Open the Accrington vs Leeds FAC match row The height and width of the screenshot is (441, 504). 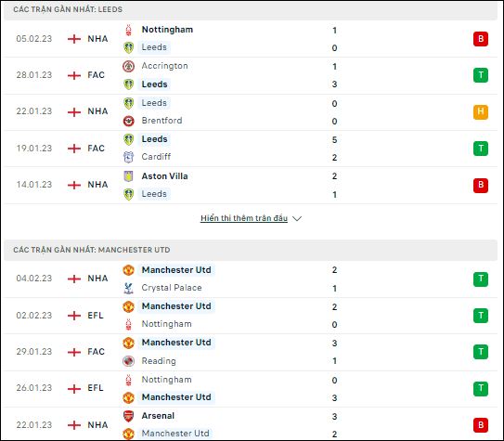251,75
